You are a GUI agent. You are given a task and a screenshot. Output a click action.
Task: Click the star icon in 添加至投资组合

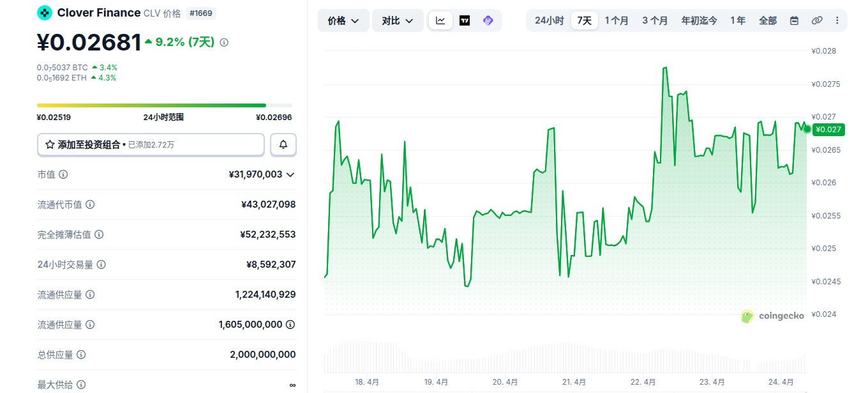pos(49,145)
